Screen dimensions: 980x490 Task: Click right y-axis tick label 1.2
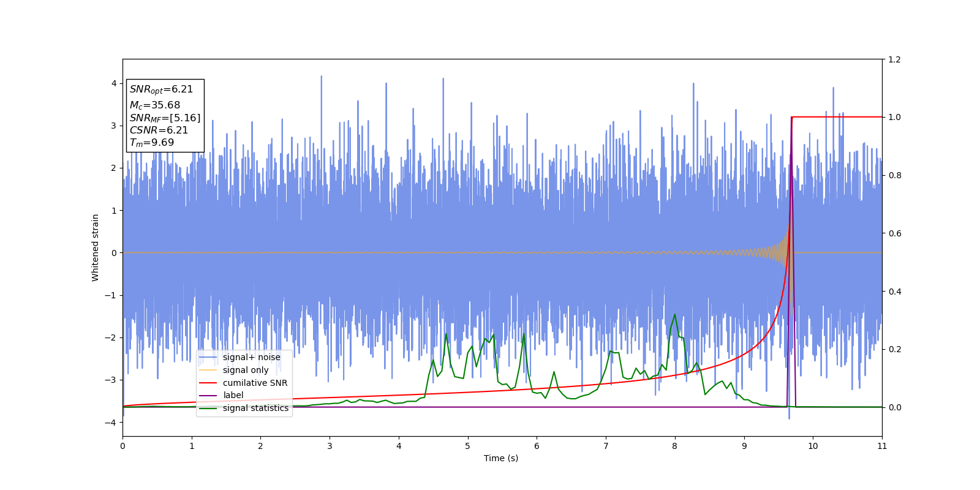coord(895,59)
